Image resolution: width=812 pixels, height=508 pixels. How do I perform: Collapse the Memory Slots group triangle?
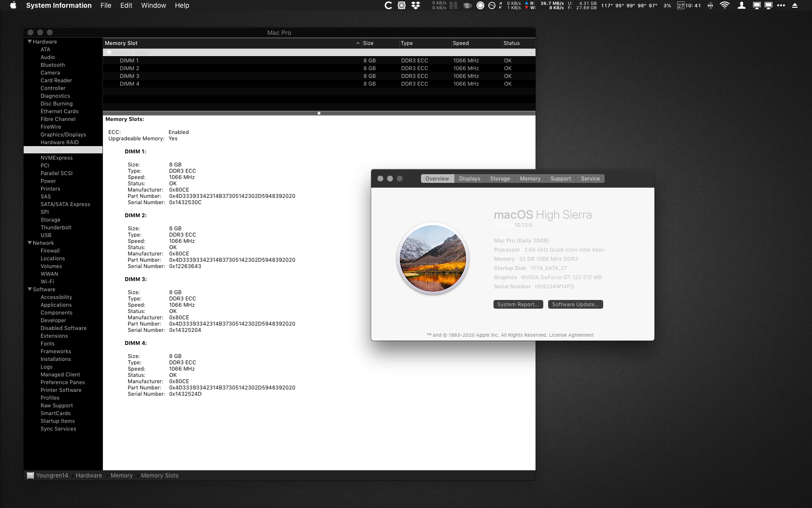click(109, 53)
